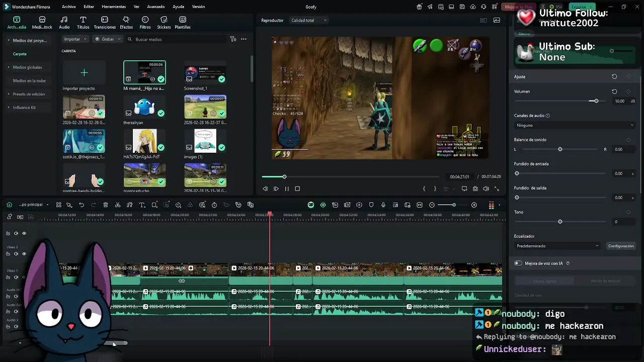Open the Ver menu

[x=136, y=7]
